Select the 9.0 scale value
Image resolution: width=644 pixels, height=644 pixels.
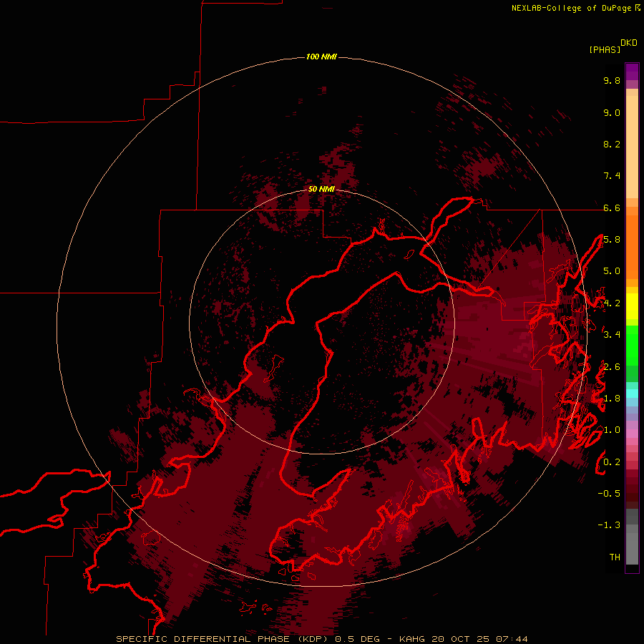612,112
